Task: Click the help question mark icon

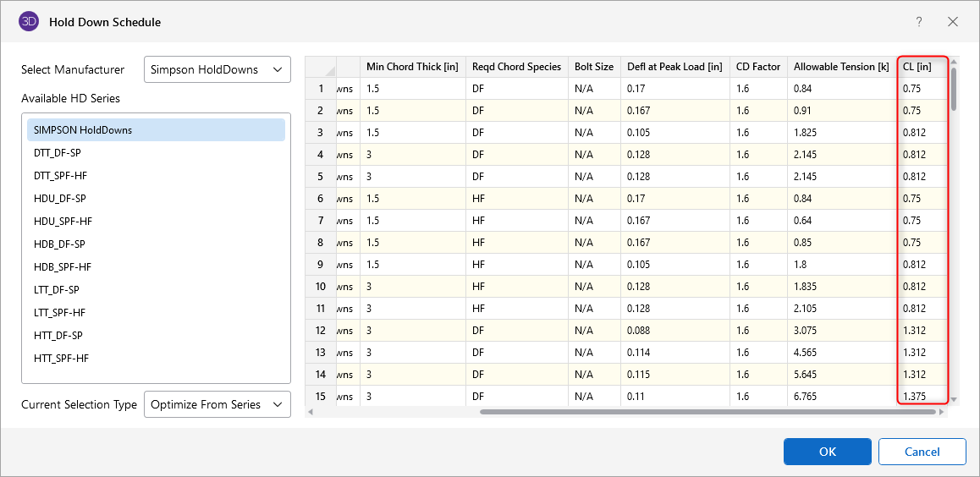Action: [x=919, y=22]
